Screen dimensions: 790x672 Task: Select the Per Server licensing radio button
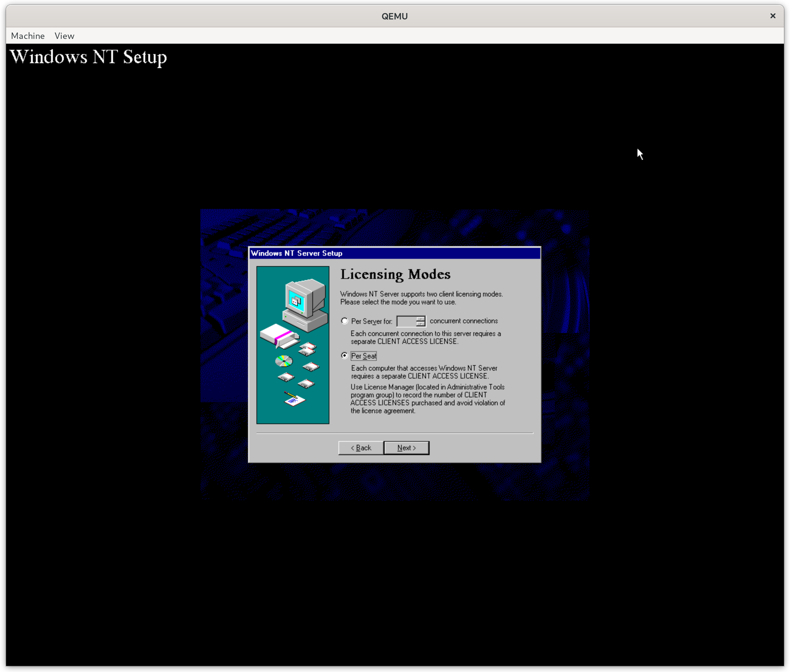(344, 321)
